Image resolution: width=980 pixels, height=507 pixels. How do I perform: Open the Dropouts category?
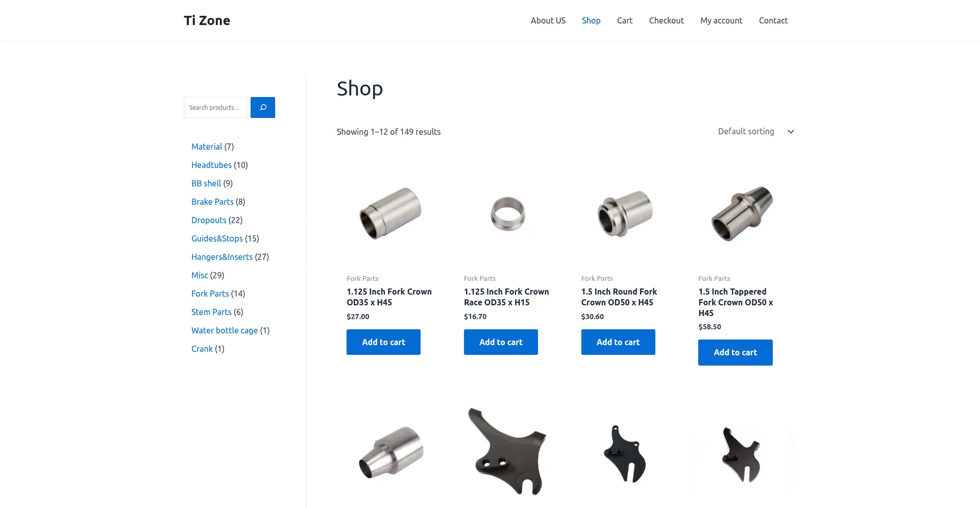click(x=209, y=220)
